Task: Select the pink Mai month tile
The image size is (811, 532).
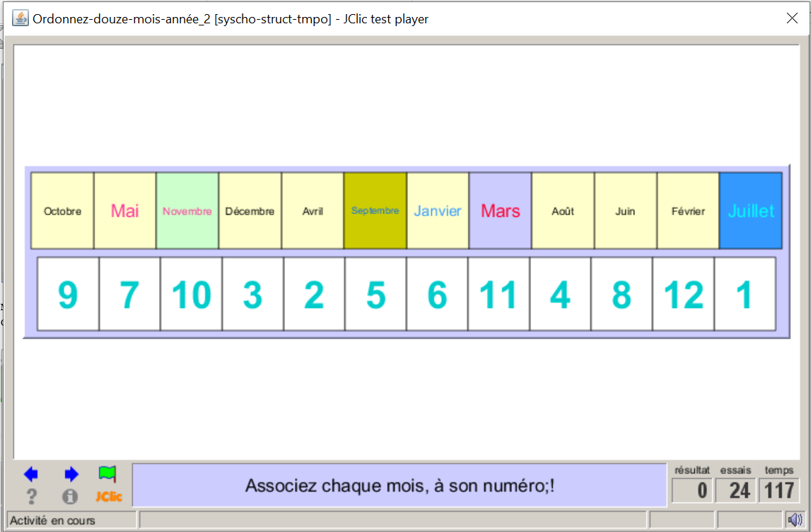Action: pyautogui.click(x=125, y=211)
